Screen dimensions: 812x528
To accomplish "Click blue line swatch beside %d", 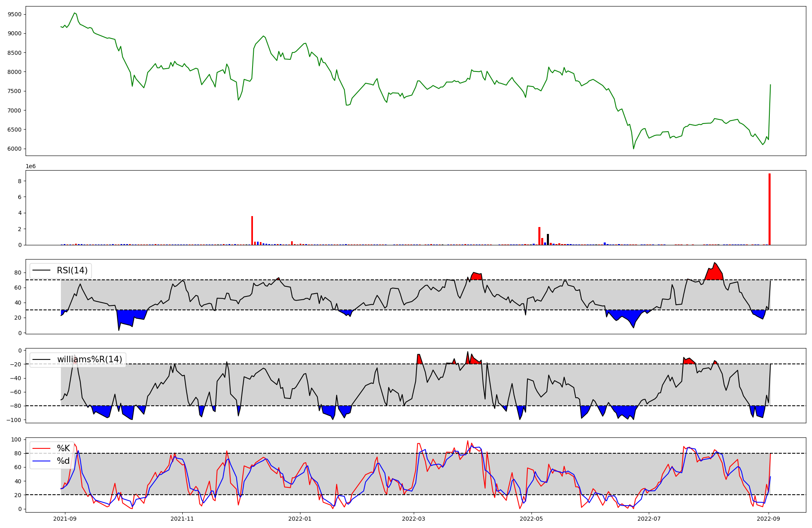I will [41, 461].
